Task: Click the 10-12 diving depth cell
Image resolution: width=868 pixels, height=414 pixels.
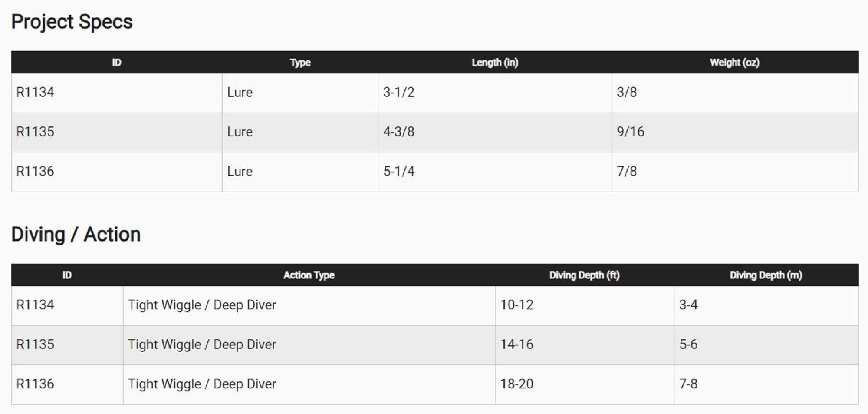Action: 516,305
